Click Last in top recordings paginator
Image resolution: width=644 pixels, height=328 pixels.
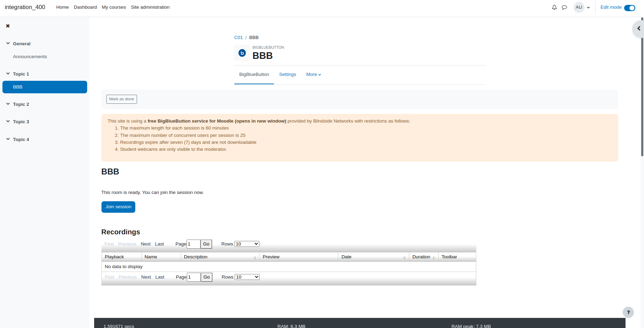pyautogui.click(x=159, y=244)
